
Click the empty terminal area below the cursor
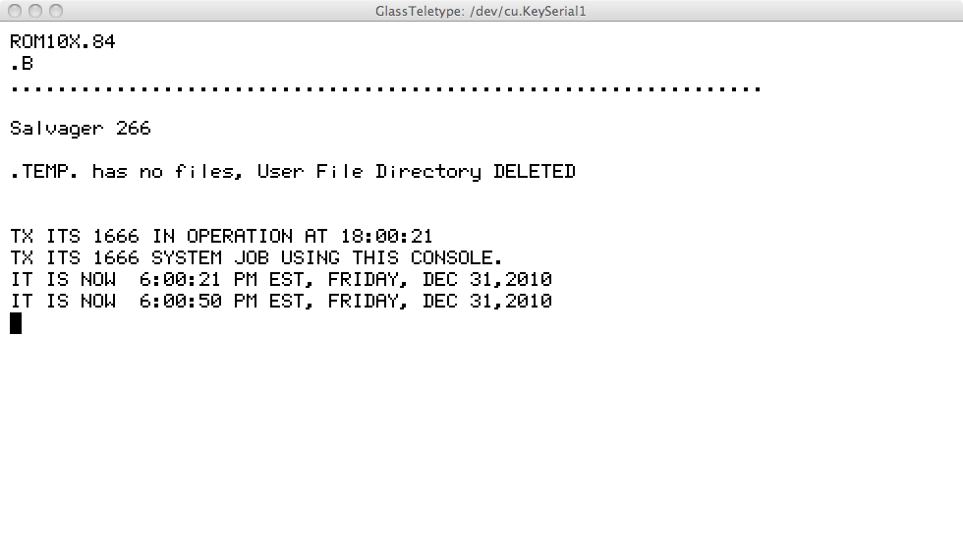pos(481,442)
